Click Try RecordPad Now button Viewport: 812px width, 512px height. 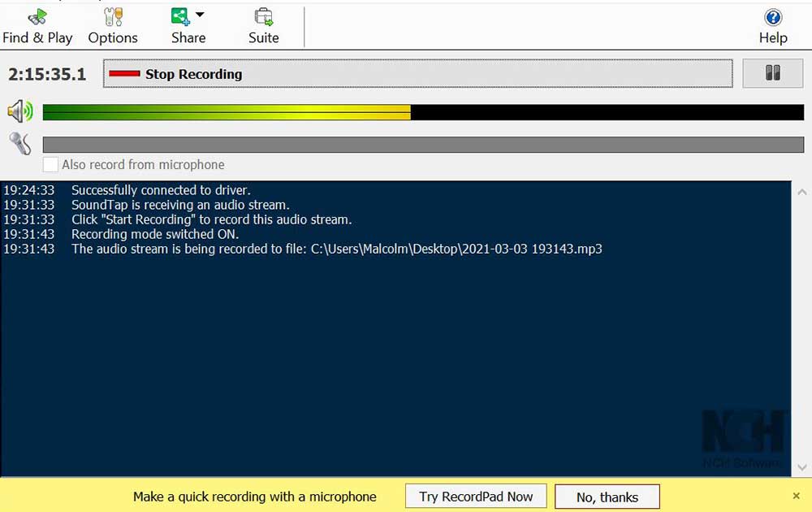pyautogui.click(x=476, y=497)
